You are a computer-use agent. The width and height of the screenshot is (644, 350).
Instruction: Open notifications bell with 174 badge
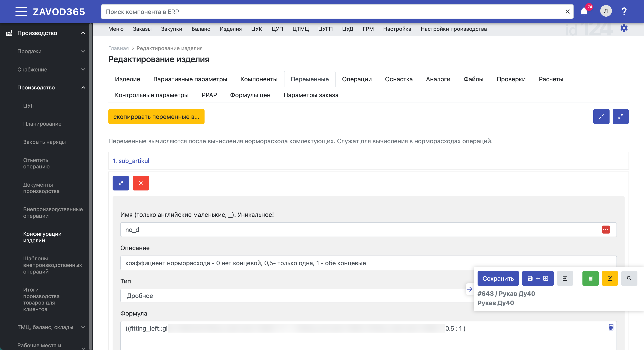coord(584,12)
